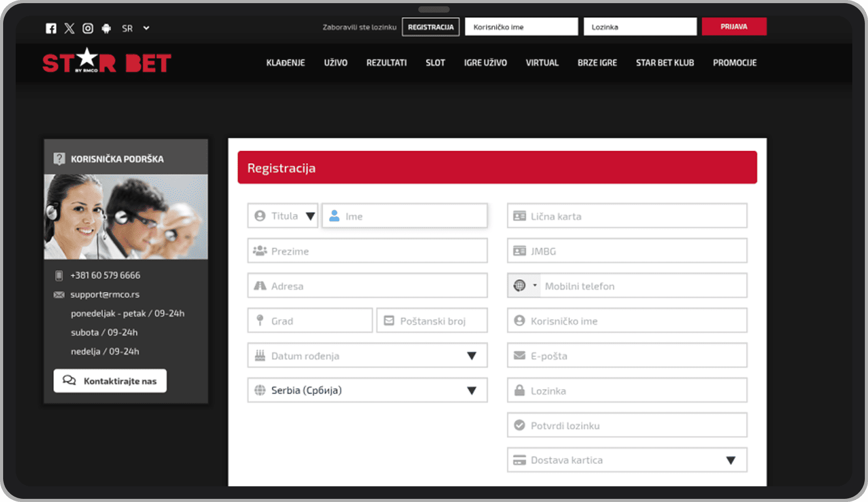Image resolution: width=868 pixels, height=502 pixels.
Task: Click the person icon in Ime field
Action: point(335,215)
